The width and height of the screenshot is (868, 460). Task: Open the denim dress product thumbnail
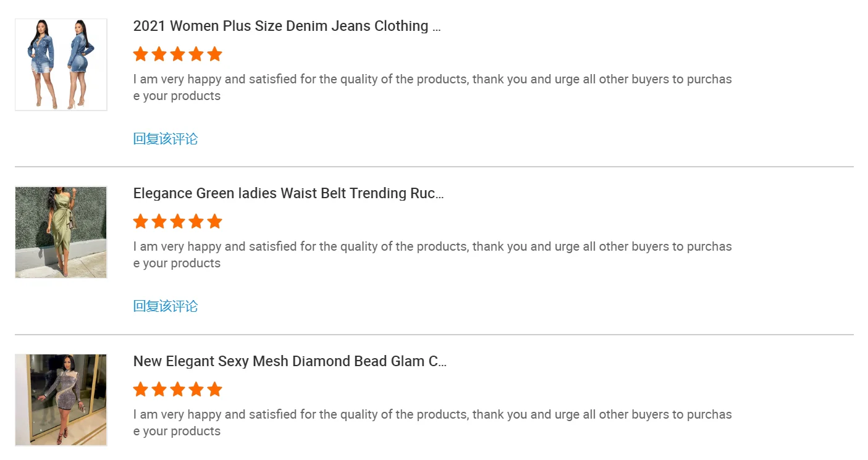click(61, 65)
